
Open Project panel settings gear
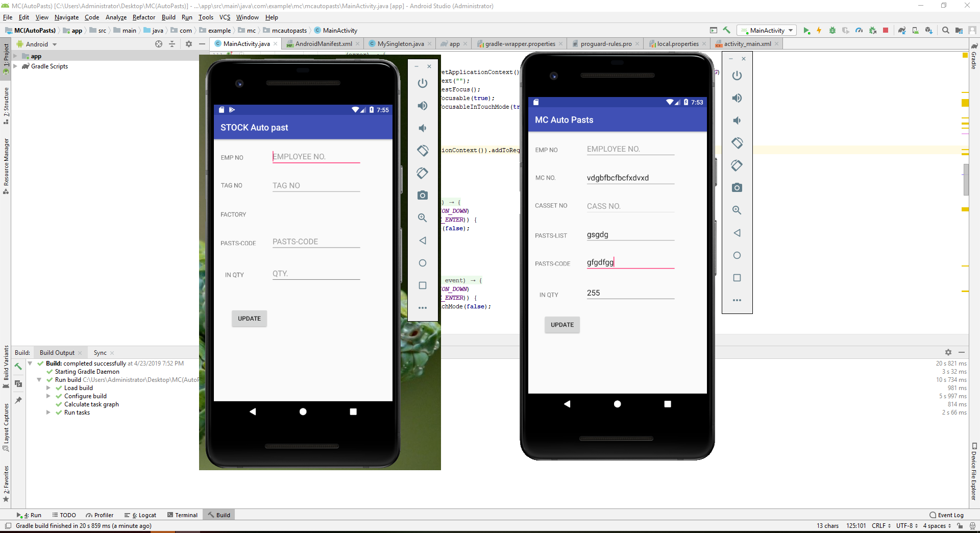[x=189, y=44]
